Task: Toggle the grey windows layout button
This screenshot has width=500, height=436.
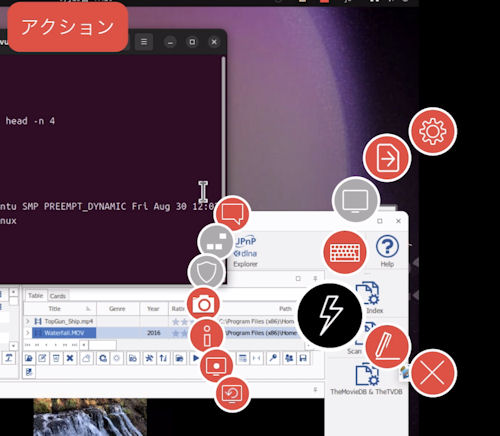Action: click(x=216, y=241)
